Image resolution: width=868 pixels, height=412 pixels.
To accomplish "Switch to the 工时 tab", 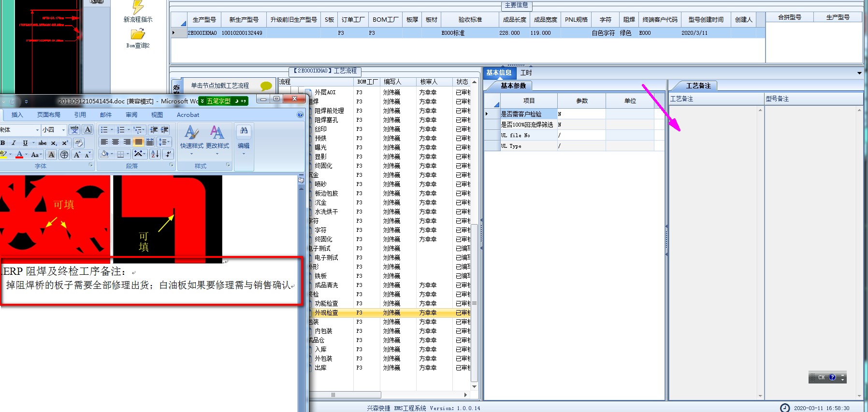I will click(526, 73).
